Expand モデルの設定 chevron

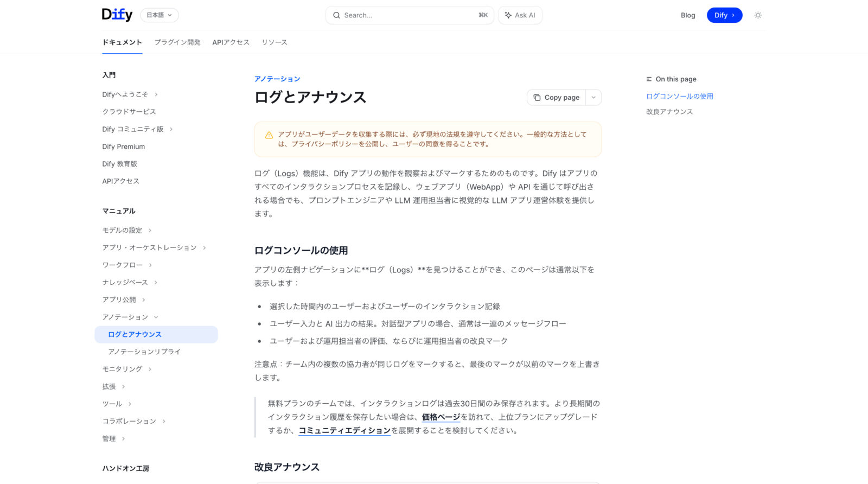pos(150,230)
